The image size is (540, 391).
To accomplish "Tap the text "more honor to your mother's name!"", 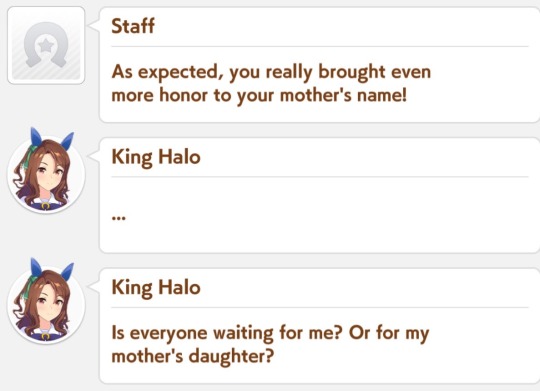I will pos(259,95).
